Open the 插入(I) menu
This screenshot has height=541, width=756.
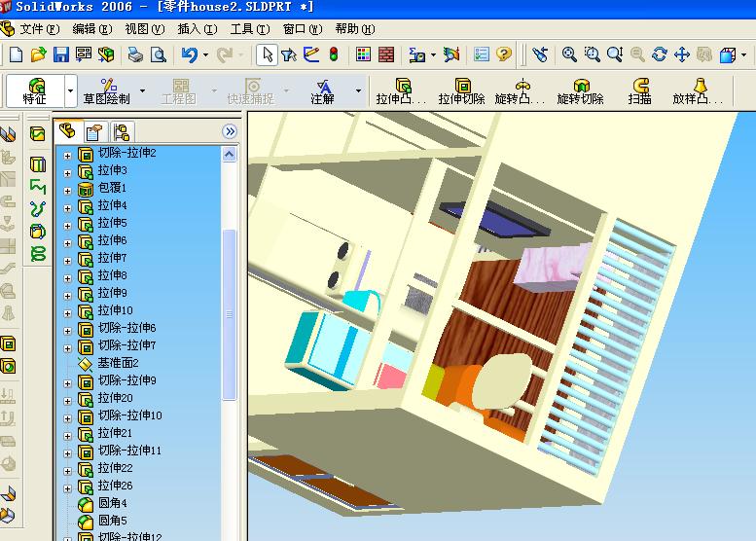pyautogui.click(x=198, y=29)
